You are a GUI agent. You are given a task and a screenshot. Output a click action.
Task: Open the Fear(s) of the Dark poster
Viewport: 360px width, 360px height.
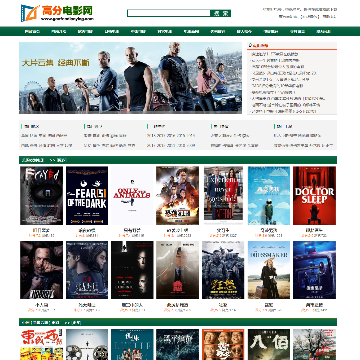(x=87, y=196)
